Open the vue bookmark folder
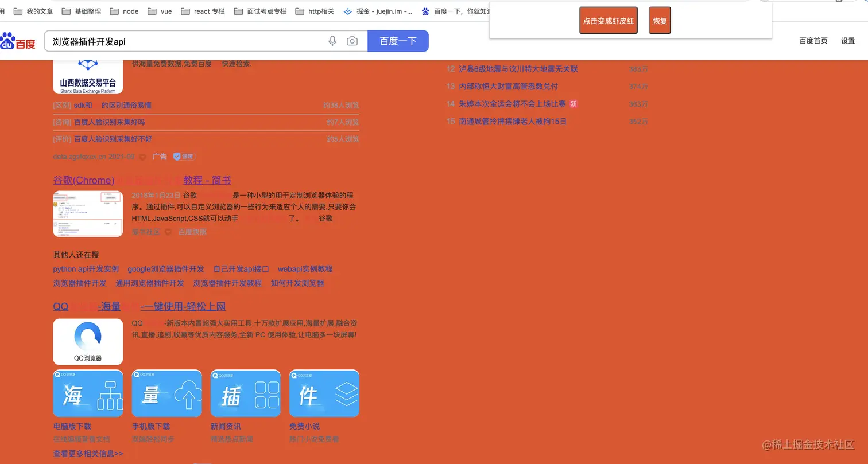 (x=160, y=11)
